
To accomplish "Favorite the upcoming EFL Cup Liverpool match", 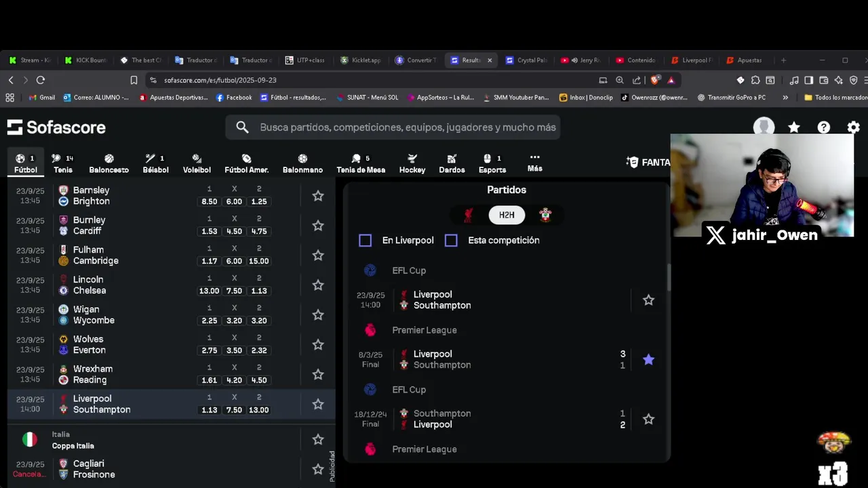I will pos(648,300).
